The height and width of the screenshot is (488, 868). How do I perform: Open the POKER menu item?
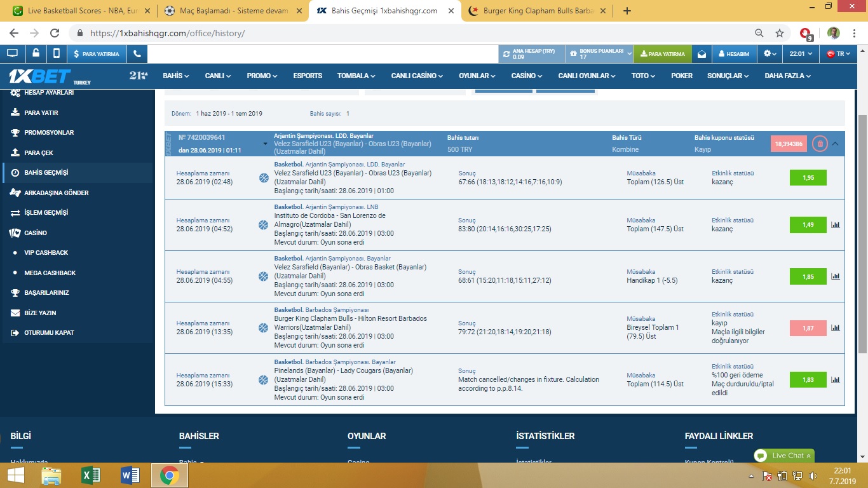[x=682, y=76]
